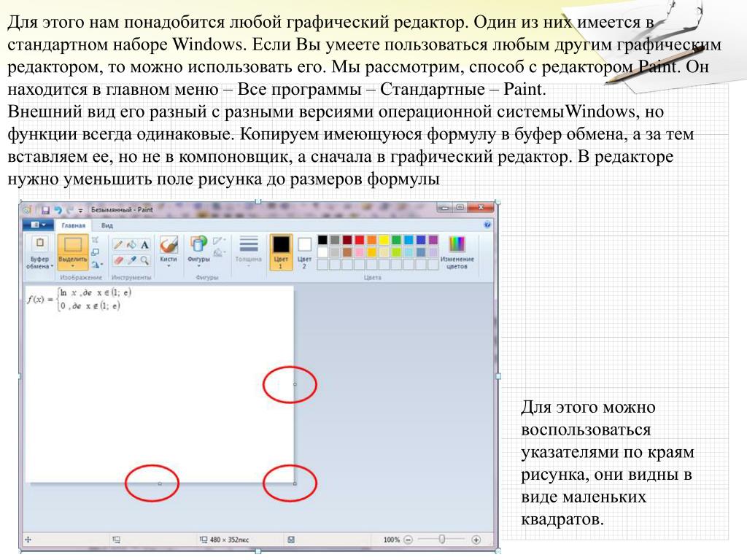
Task: Select the Eraser tool
Action: (x=118, y=260)
